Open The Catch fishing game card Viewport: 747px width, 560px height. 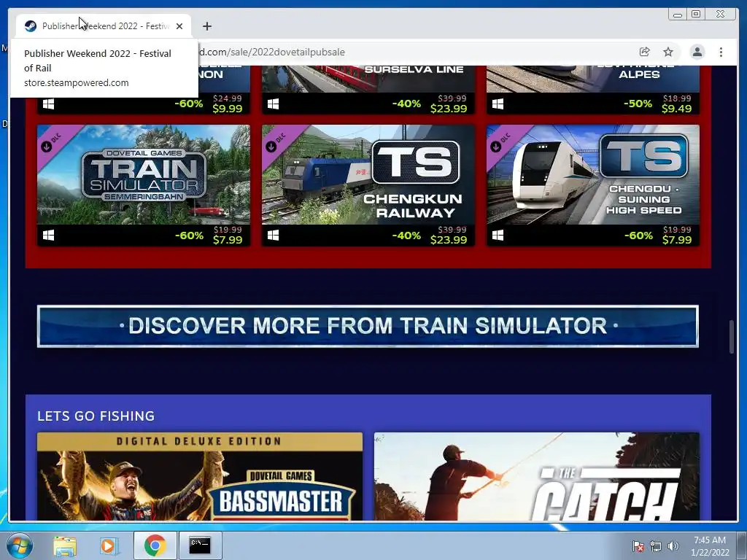pos(536,476)
